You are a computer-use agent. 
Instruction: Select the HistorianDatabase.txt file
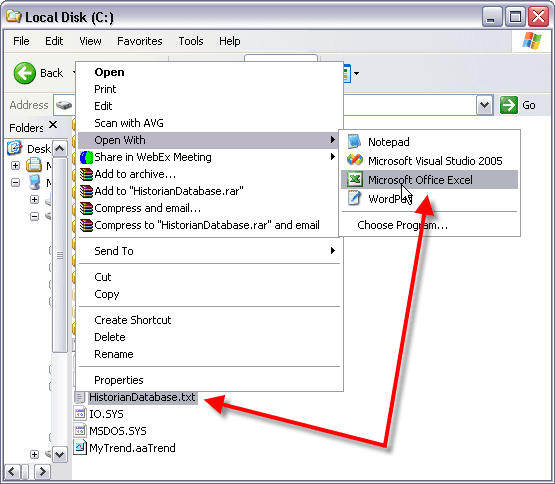coord(142,397)
